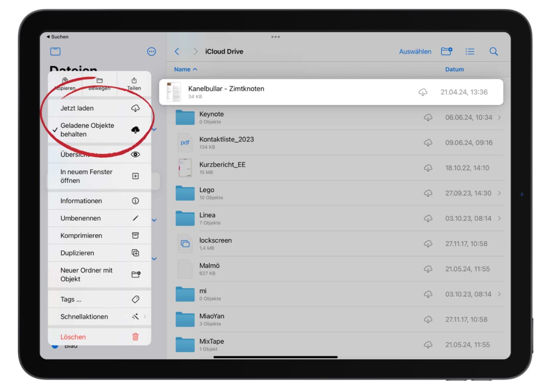The height and width of the screenshot is (392, 551).
Task: Tap the Auswählen button
Action: coord(415,52)
